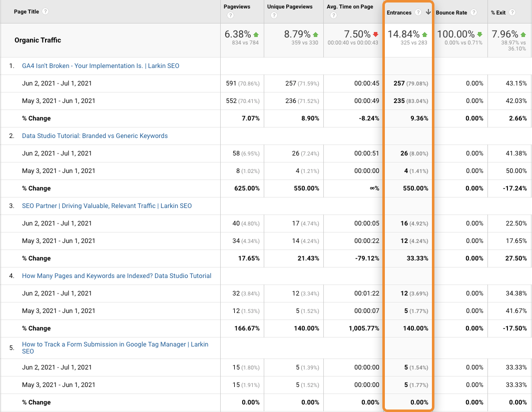Sort by Unique Pageviews column header
The width and height of the screenshot is (532, 412).
(x=290, y=7)
